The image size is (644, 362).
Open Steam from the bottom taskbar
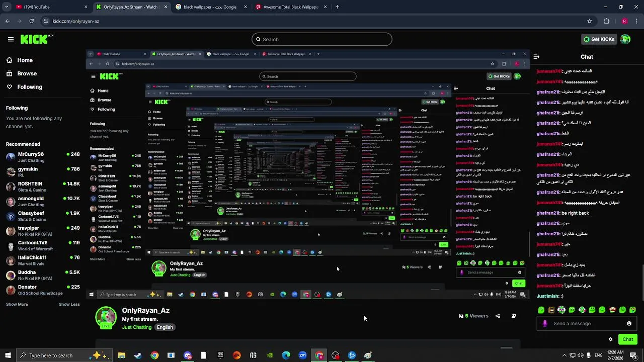tap(138, 355)
